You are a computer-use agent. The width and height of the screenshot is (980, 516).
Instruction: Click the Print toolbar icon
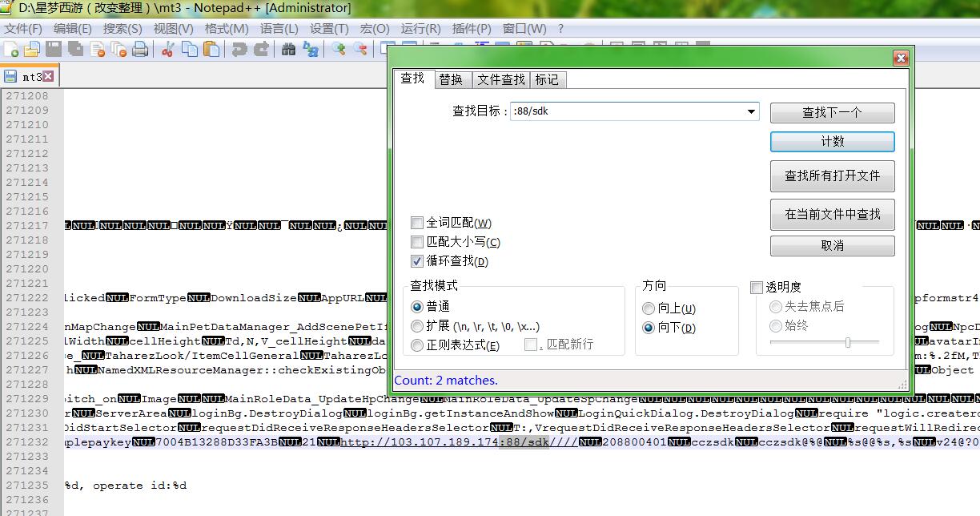point(140,50)
